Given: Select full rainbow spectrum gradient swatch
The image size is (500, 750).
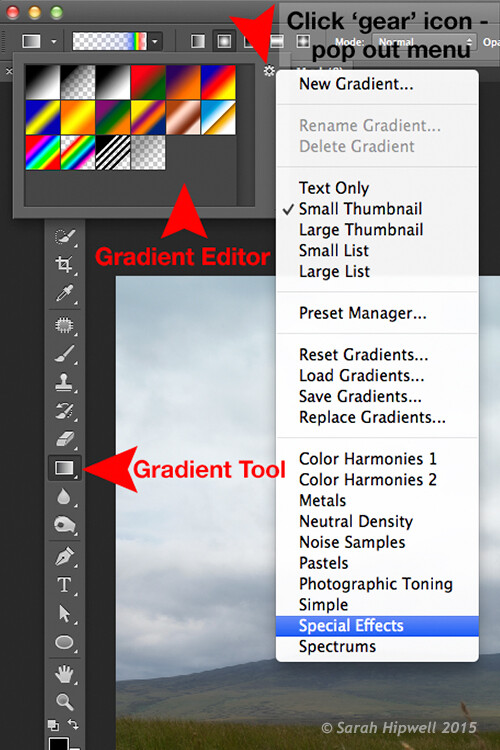Looking at the screenshot, I should (43, 153).
